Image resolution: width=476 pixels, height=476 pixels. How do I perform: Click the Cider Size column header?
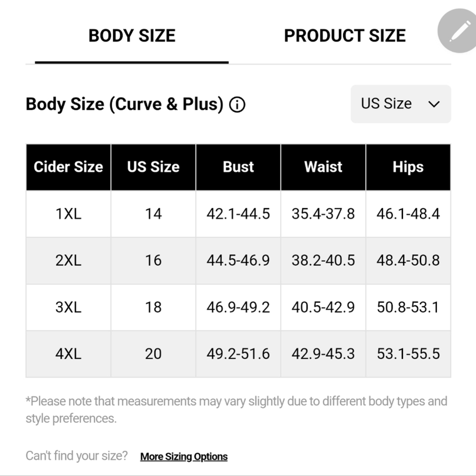click(69, 167)
